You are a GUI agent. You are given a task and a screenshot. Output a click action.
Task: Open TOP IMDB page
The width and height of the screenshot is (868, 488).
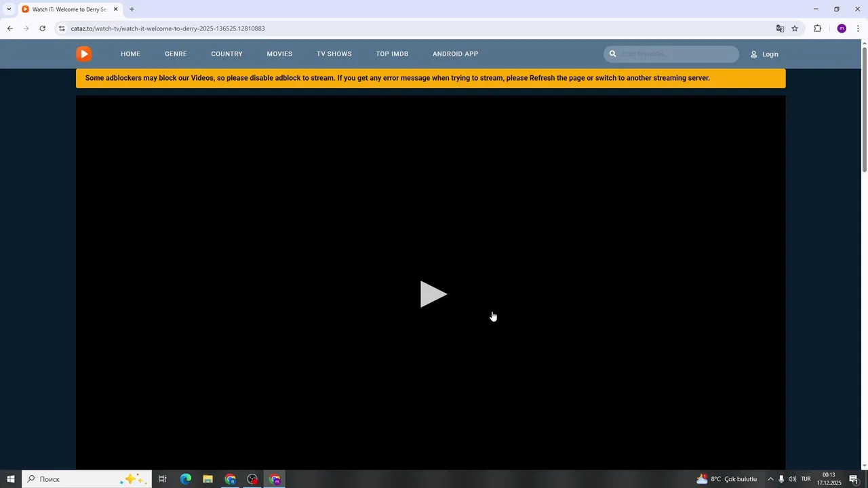pos(392,54)
